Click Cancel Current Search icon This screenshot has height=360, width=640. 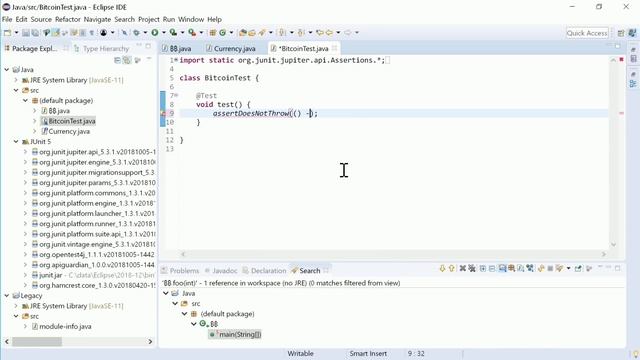[x=550, y=268]
